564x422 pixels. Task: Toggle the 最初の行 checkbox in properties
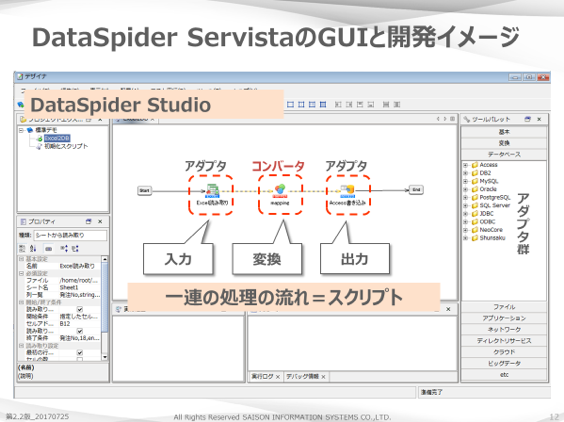[x=80, y=353]
